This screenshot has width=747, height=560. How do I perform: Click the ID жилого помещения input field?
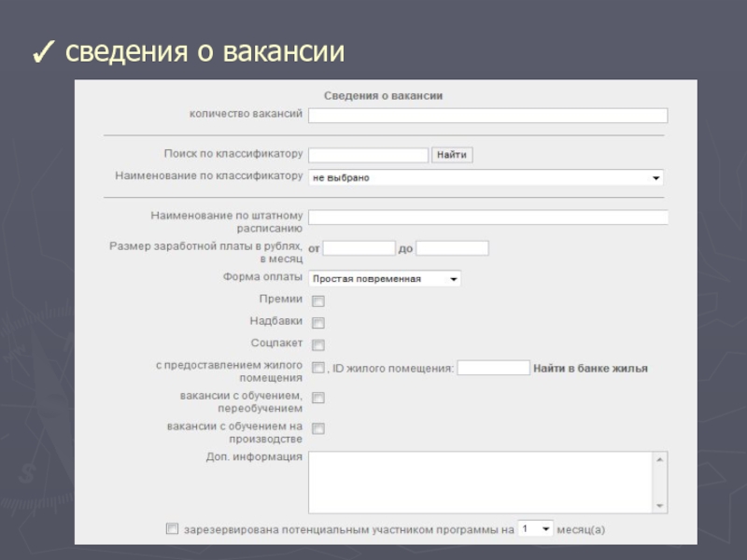[x=493, y=368]
